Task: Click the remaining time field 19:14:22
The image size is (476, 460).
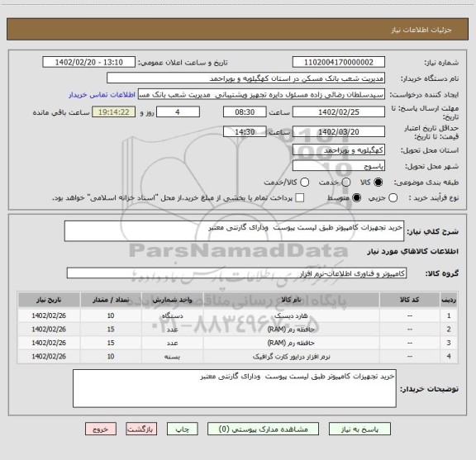Action: point(114,112)
